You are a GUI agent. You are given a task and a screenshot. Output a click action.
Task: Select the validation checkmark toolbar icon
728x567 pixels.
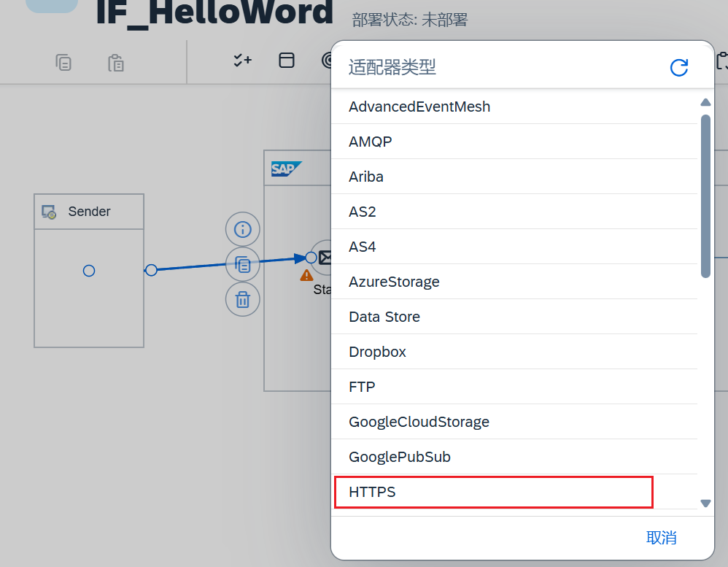[x=241, y=61]
